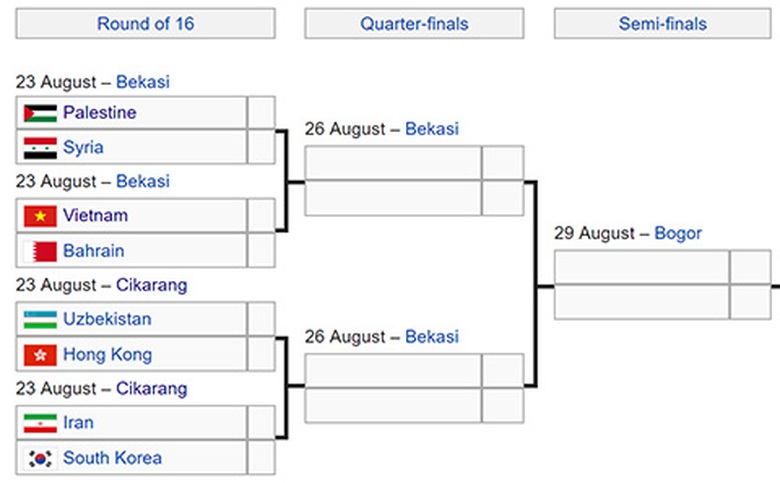780x483 pixels.
Task: Click the Round of 16 header
Action: click(x=146, y=24)
